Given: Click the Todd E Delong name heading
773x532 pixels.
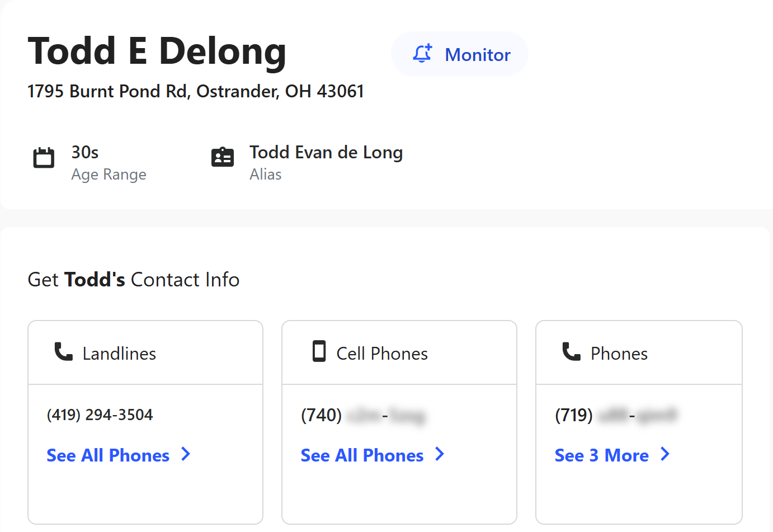Looking at the screenshot, I should click(x=157, y=51).
